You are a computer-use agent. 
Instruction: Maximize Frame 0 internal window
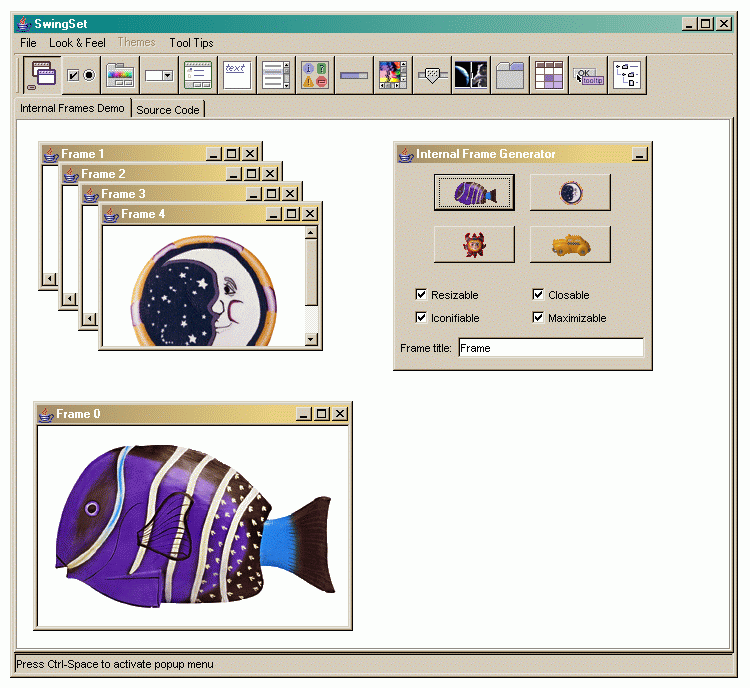coord(322,414)
